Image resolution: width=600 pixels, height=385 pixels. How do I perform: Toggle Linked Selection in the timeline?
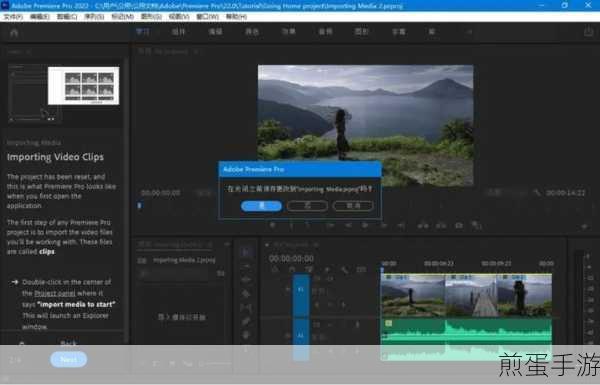tap(309, 270)
